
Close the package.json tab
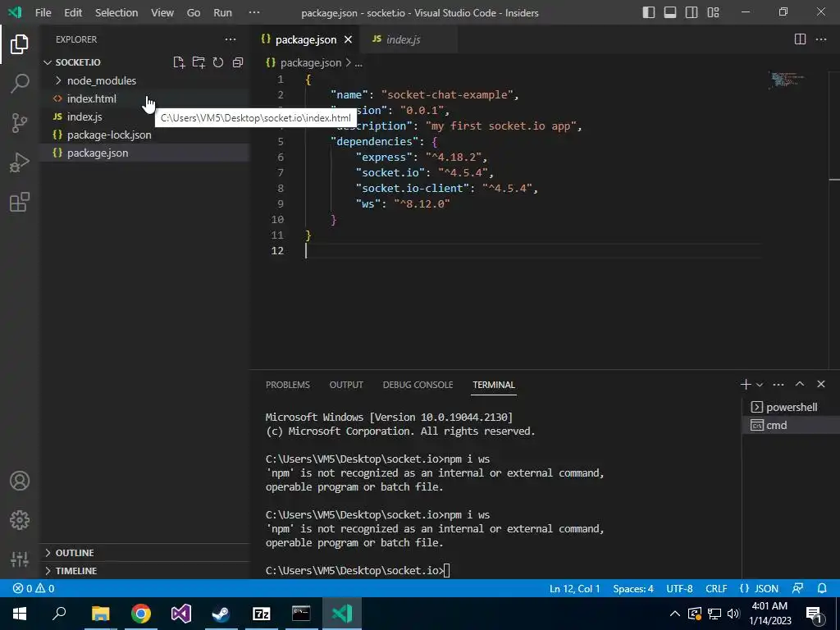[348, 39]
